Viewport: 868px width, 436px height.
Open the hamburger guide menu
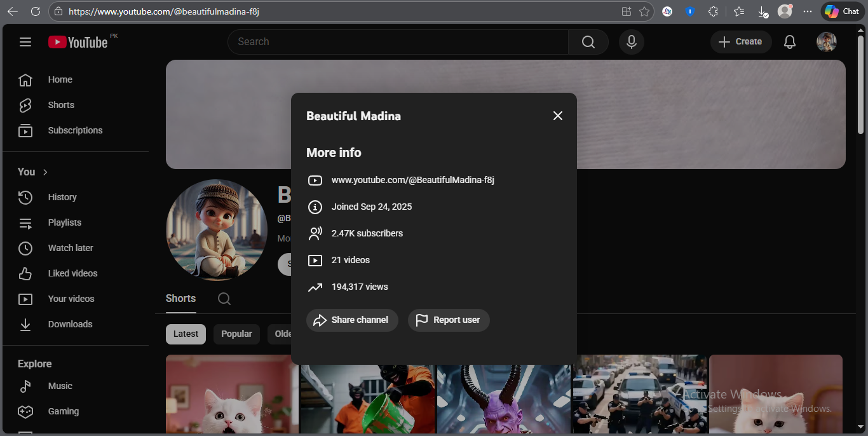(x=25, y=42)
